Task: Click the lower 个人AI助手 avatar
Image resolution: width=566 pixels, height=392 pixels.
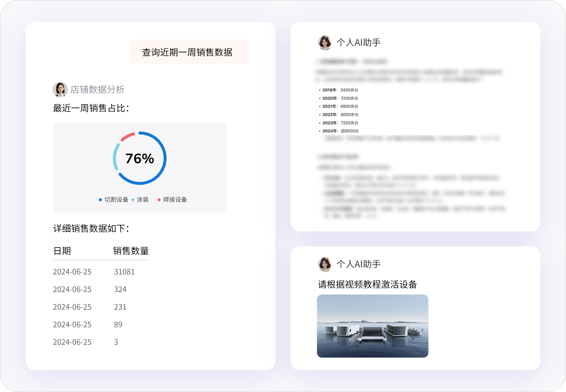Action: [x=325, y=264]
